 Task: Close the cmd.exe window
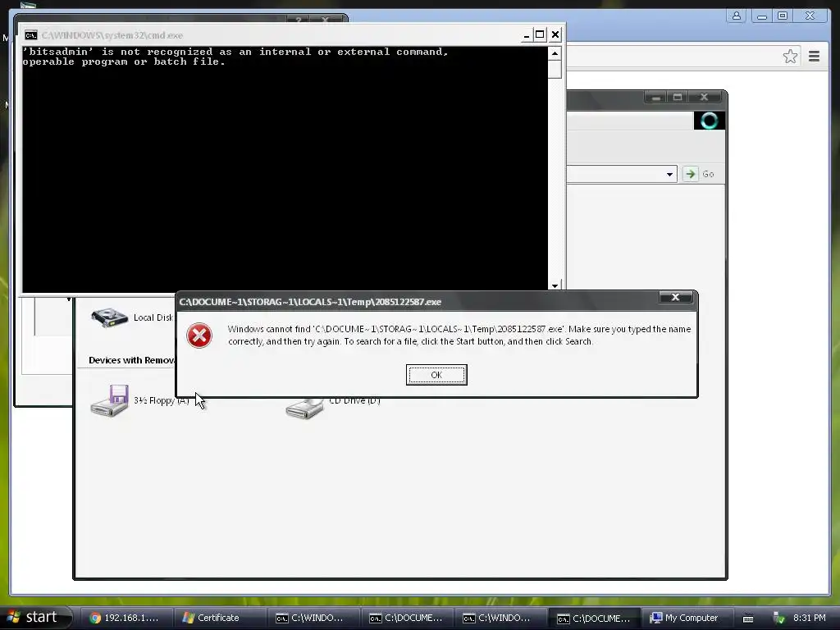point(555,35)
